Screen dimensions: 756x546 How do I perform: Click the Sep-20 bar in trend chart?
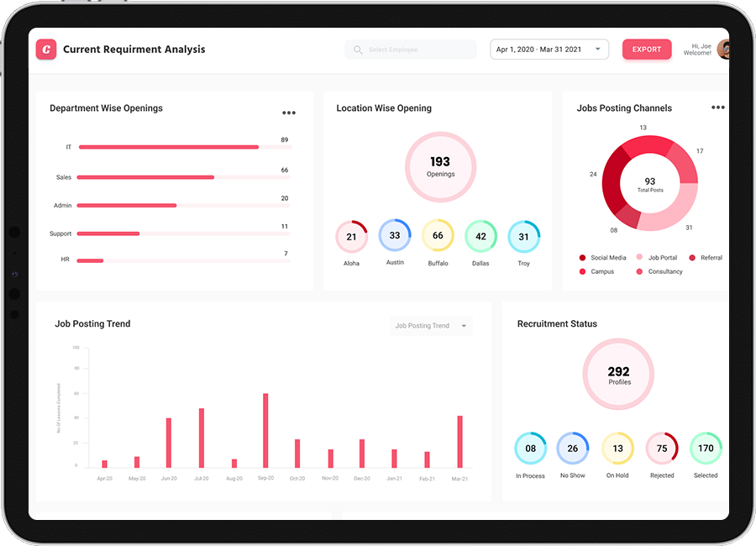pos(265,431)
